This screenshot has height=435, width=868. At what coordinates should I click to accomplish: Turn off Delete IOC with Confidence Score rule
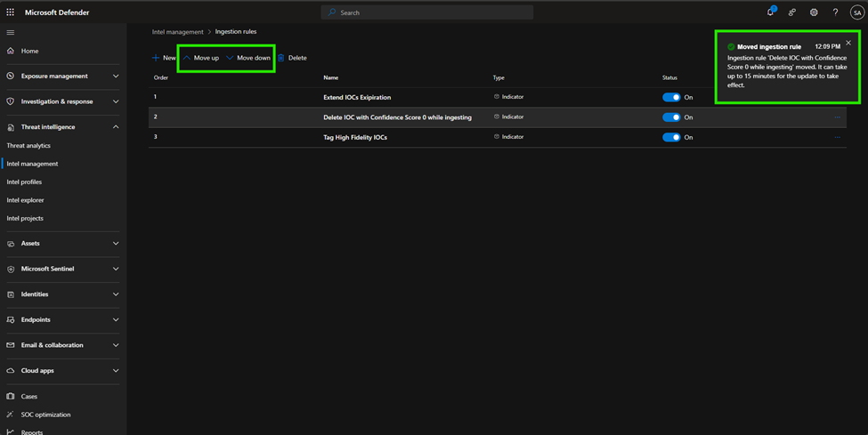[671, 117]
